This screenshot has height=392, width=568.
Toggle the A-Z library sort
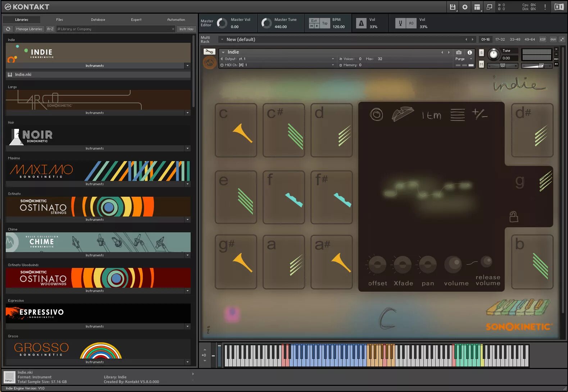(x=50, y=29)
